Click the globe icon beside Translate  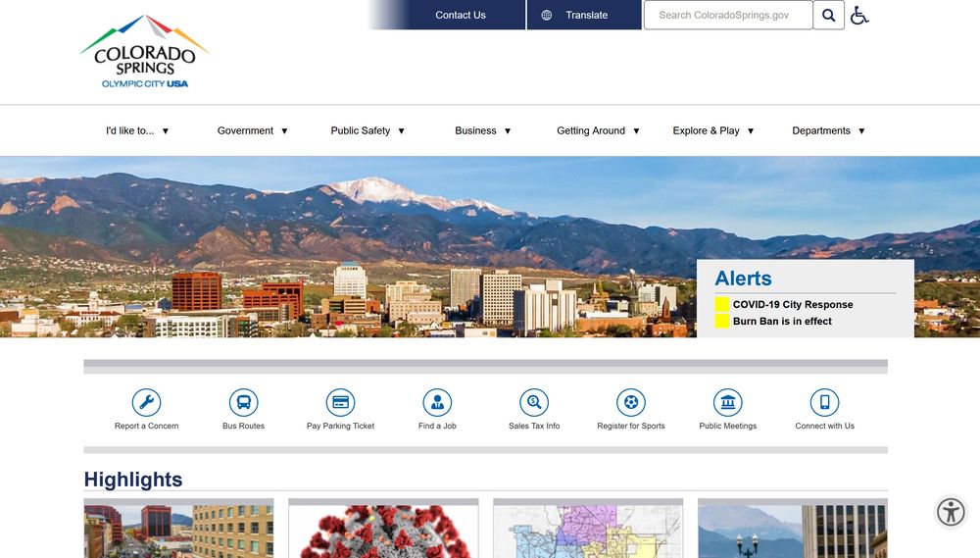click(546, 15)
